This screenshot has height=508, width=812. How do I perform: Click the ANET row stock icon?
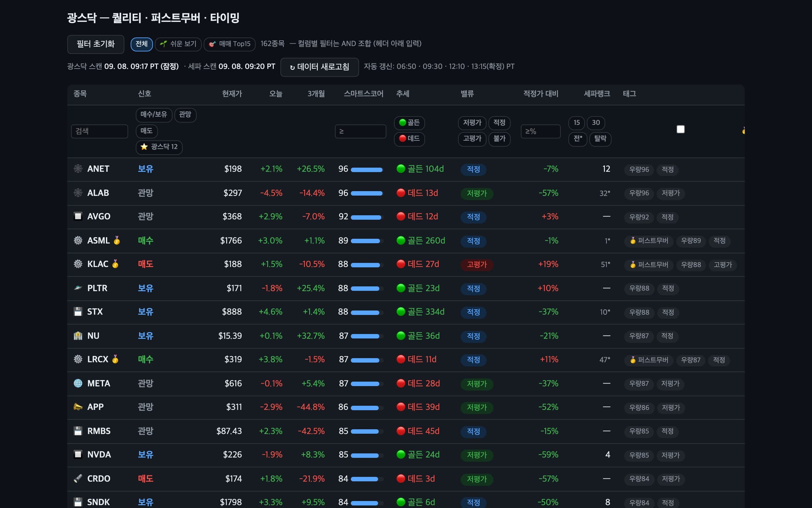tap(78, 169)
